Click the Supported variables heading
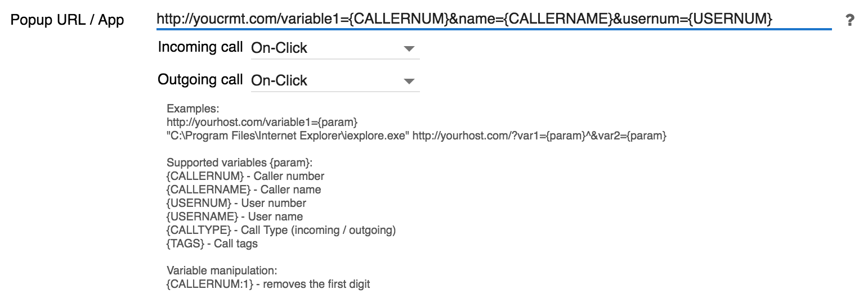Image resolution: width=868 pixels, height=298 pixels. (x=239, y=162)
